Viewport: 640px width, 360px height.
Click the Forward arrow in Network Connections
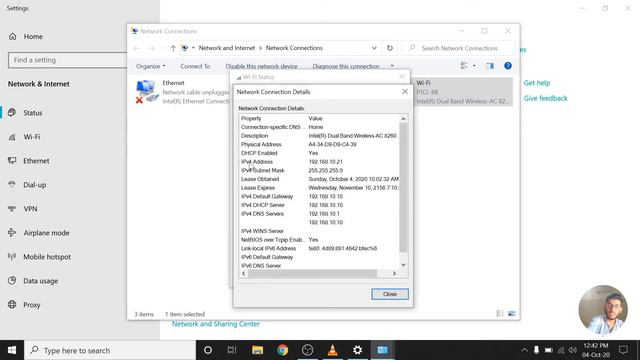[151, 48]
